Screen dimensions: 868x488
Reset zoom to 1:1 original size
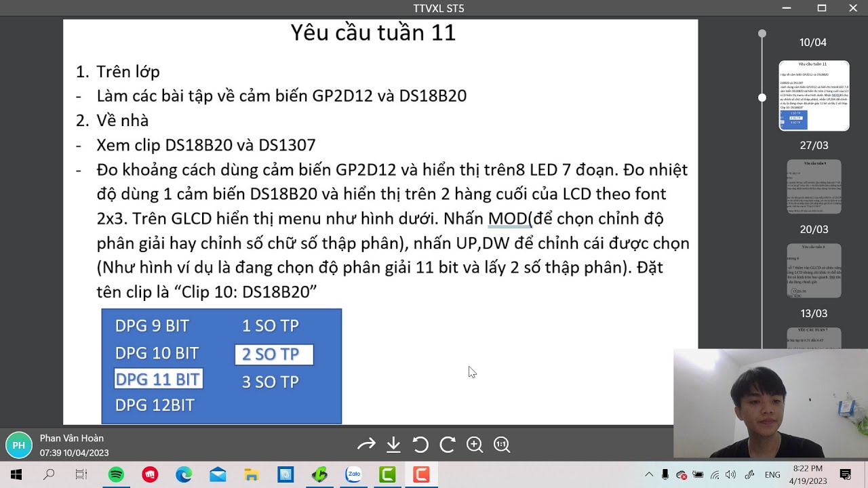pyautogui.click(x=502, y=445)
